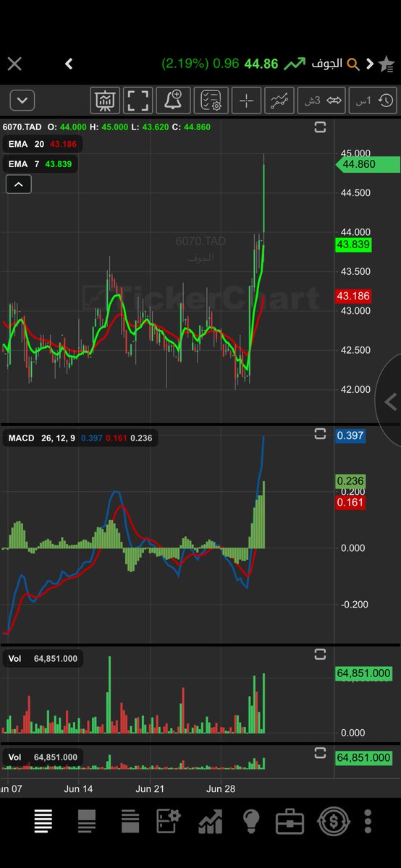
Task: Click last price 44.86 in header
Action: pos(261,64)
